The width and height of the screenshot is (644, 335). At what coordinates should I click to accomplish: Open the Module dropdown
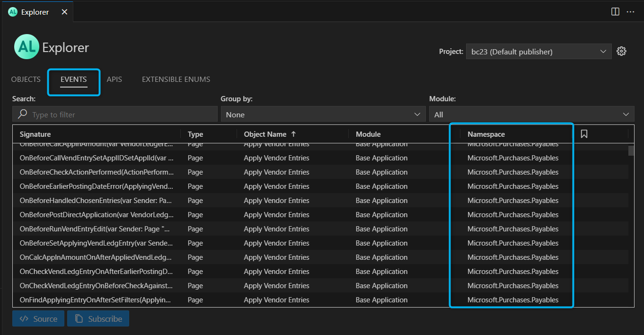(531, 114)
